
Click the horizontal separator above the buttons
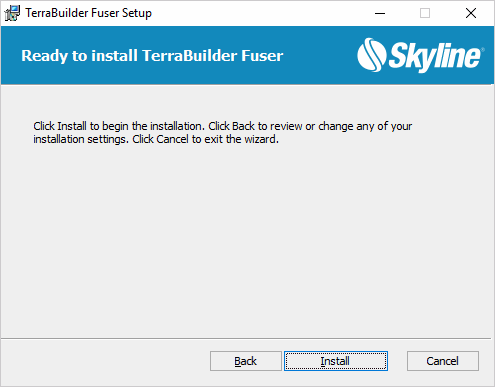pos(246,339)
